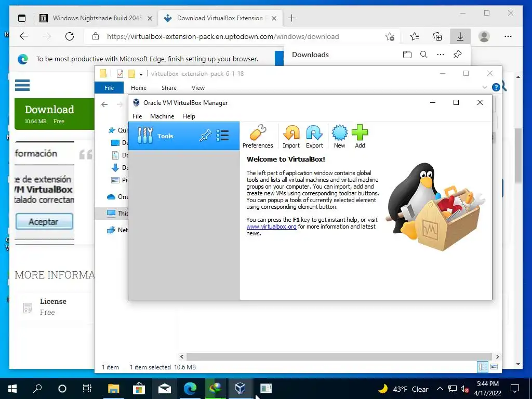This screenshot has height=399, width=532.
Task: Click the Aceptar button on webpage image
Action: (44, 221)
